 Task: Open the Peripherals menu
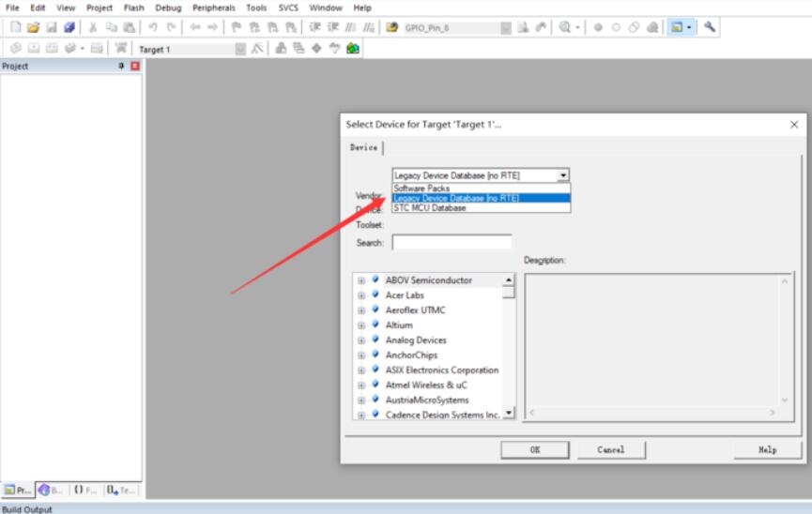click(x=214, y=8)
